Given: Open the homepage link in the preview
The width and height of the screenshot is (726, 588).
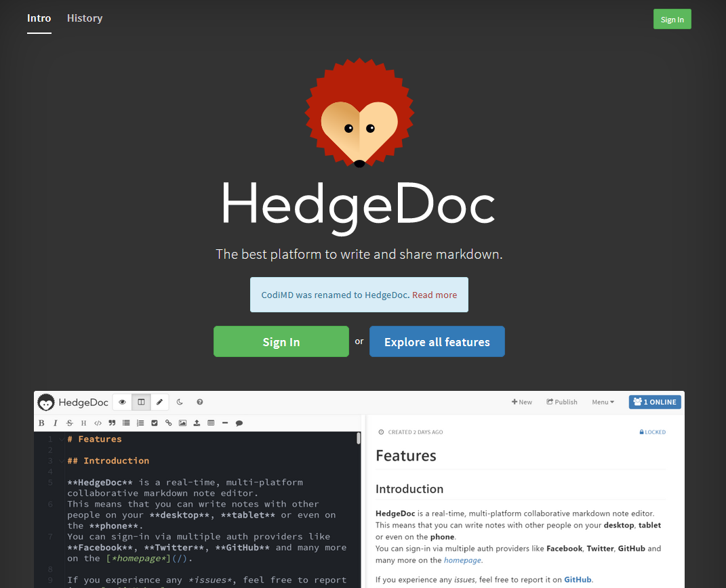Looking at the screenshot, I should [x=462, y=560].
